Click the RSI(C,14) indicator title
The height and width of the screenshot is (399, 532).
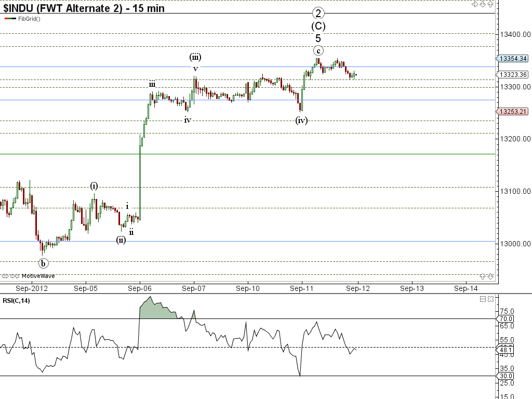(16, 300)
